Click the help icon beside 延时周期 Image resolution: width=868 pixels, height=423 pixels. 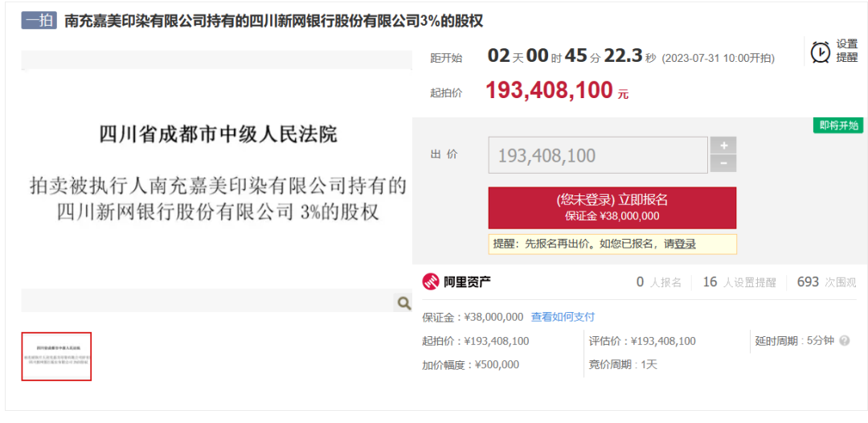pyautogui.click(x=844, y=340)
